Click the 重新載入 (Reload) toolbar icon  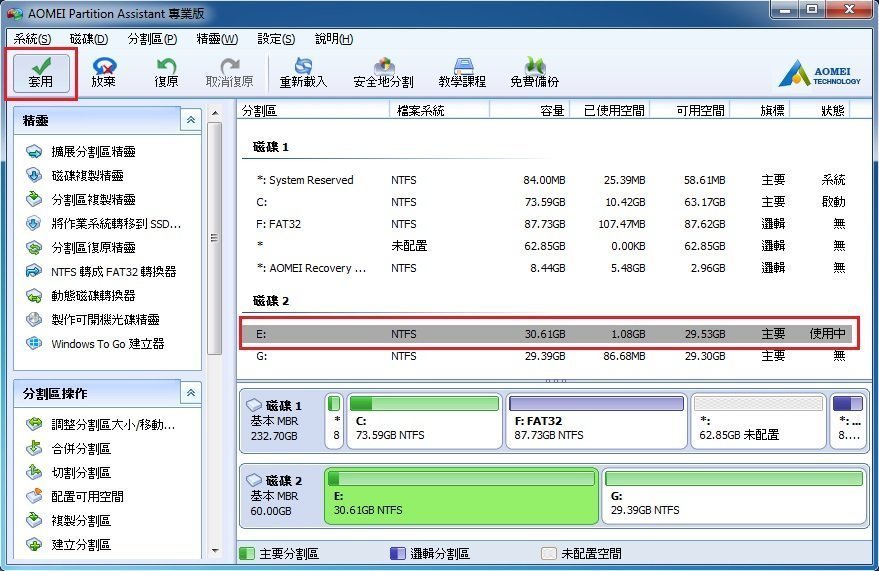click(x=303, y=73)
